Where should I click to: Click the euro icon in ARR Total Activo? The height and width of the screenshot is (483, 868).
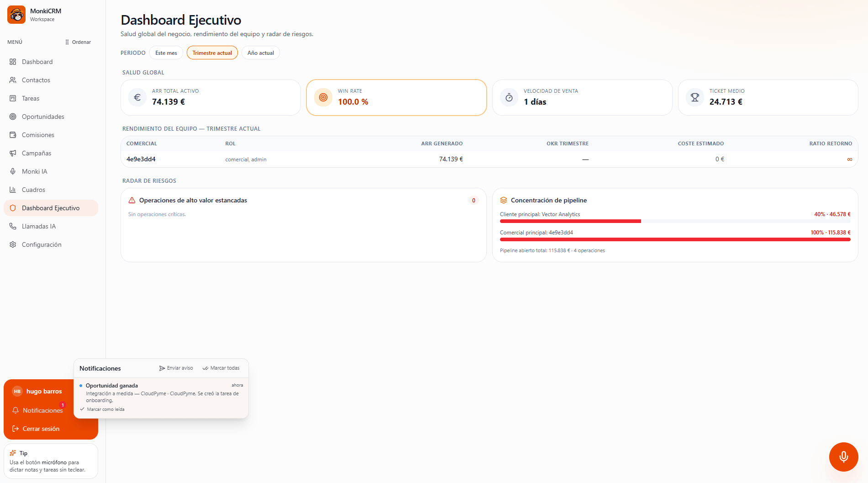[x=137, y=97]
